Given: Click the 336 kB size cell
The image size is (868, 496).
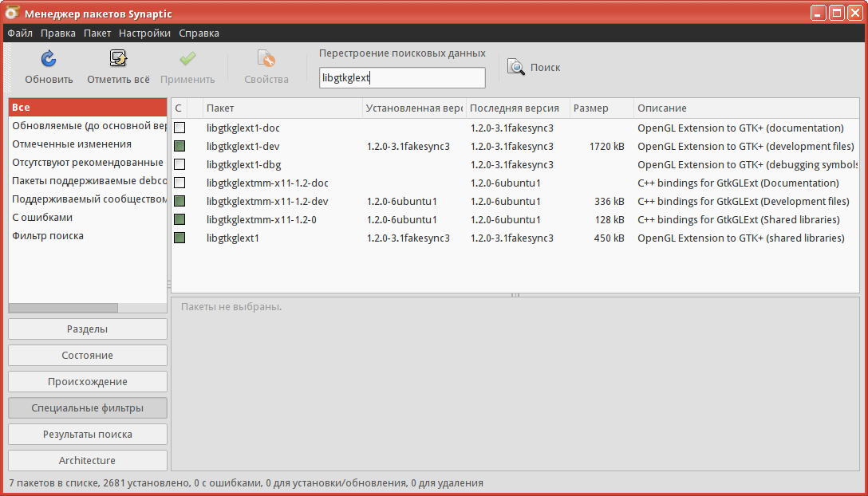Looking at the screenshot, I should [610, 201].
